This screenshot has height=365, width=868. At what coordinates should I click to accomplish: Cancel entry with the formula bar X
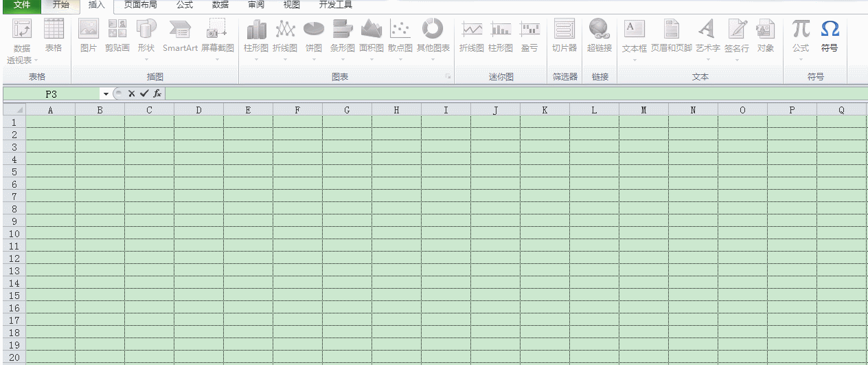tap(131, 93)
